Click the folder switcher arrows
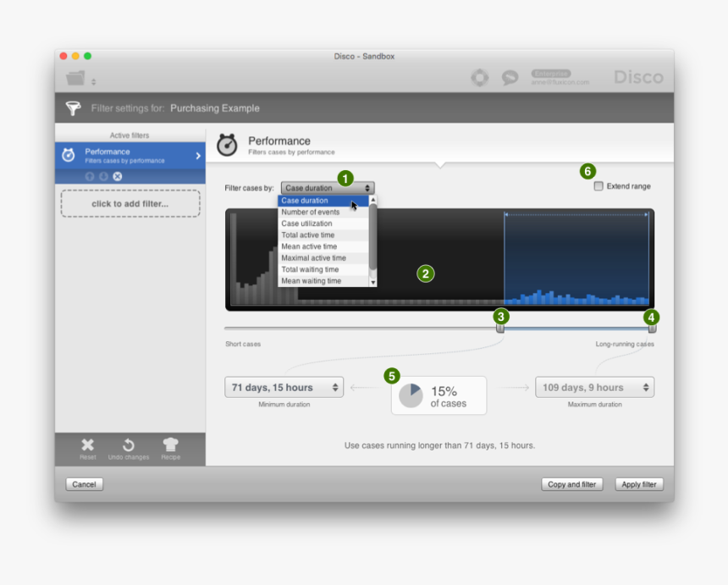This screenshot has height=585, width=728. pos(93,82)
